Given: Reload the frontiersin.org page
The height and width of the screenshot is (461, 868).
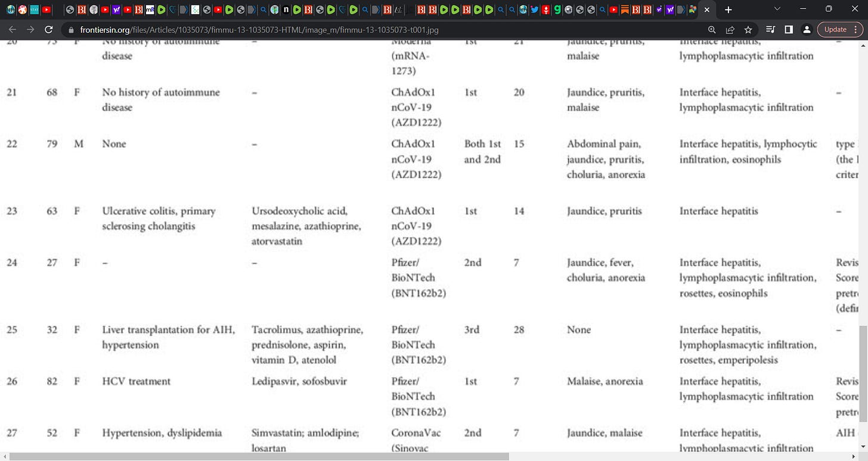Looking at the screenshot, I should click(49, 29).
